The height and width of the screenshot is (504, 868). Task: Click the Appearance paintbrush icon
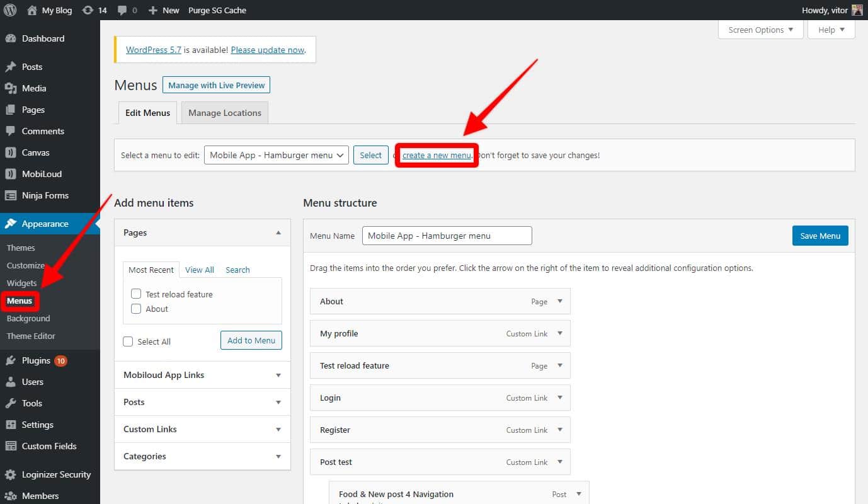tap(11, 224)
